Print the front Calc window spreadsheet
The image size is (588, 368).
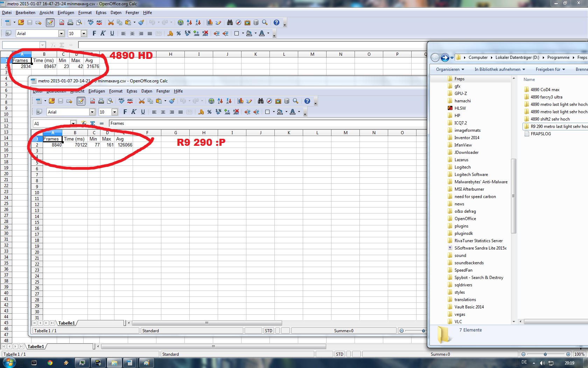pos(101,101)
